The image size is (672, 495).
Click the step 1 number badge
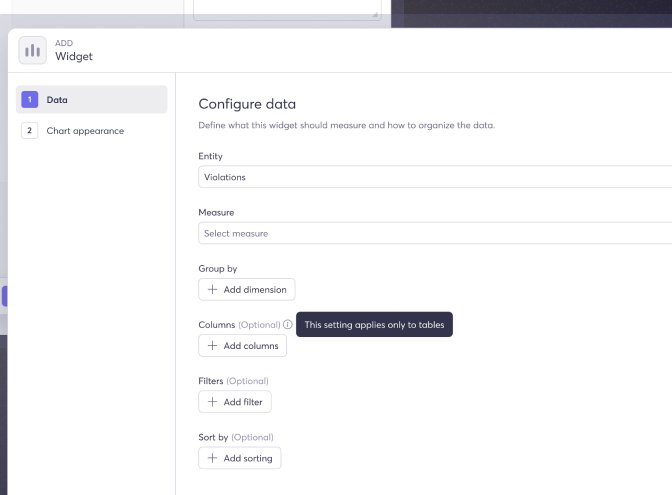(x=30, y=99)
